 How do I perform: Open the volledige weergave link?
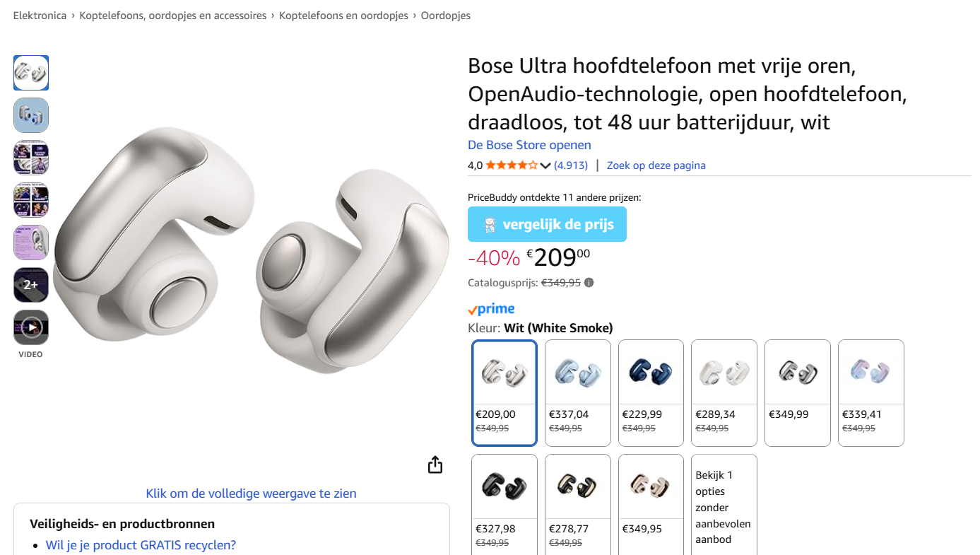(x=251, y=493)
